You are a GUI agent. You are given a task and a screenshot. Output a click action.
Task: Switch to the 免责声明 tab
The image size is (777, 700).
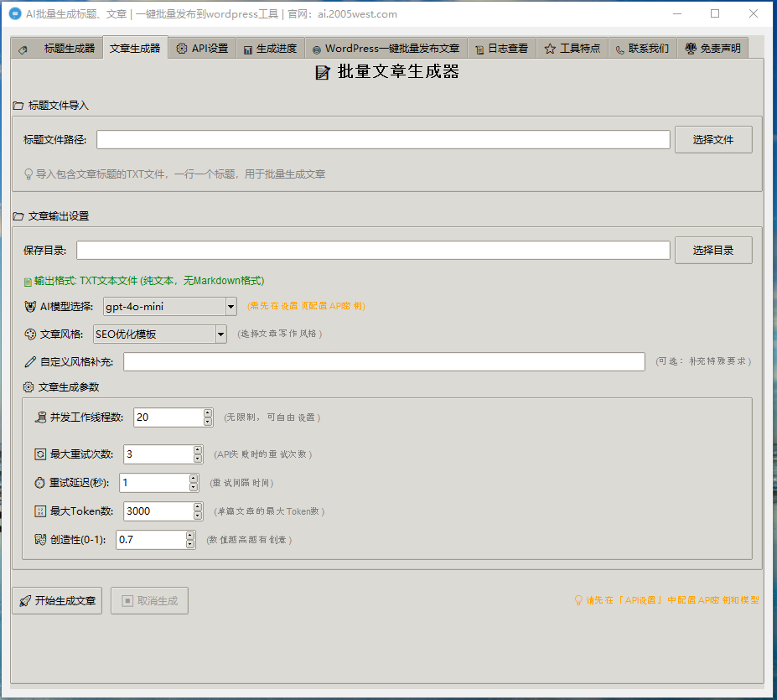712,49
